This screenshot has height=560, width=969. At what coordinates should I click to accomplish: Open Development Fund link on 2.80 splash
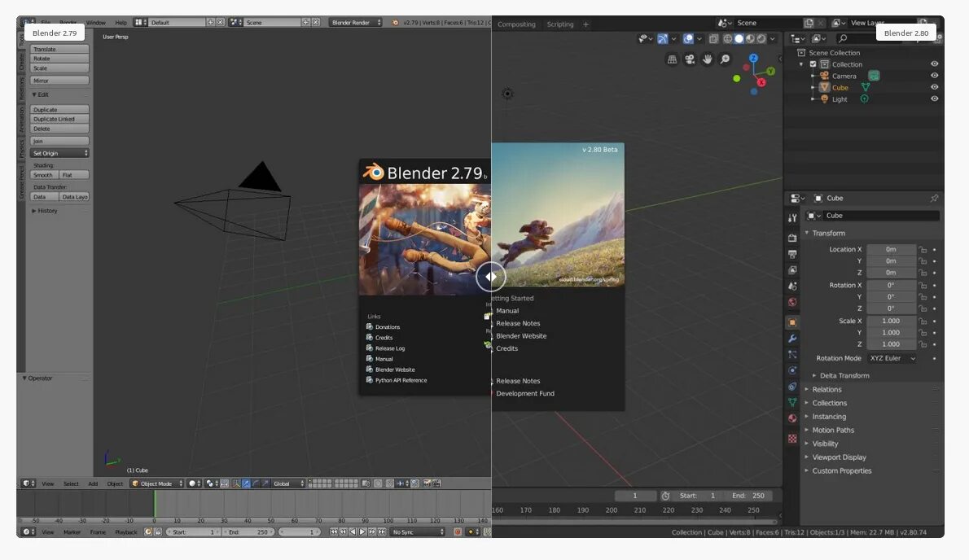(x=524, y=393)
